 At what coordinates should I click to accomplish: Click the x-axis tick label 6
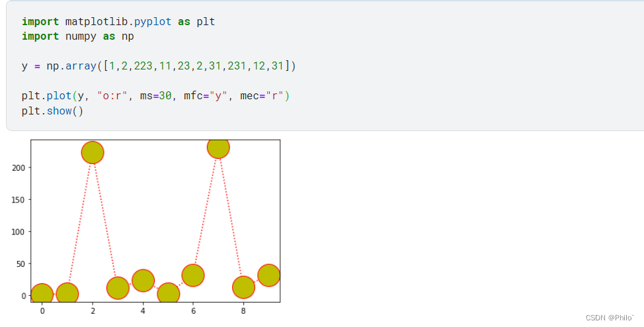point(193,311)
